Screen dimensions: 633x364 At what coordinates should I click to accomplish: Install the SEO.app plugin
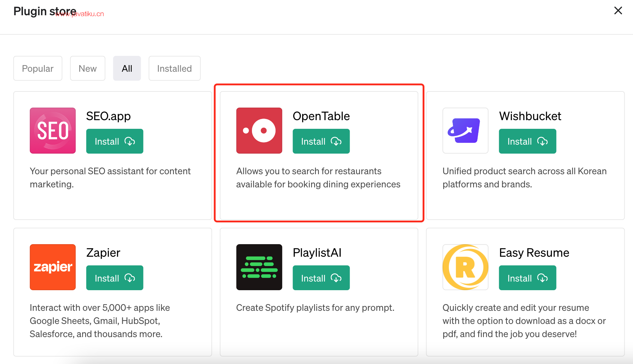(x=115, y=141)
